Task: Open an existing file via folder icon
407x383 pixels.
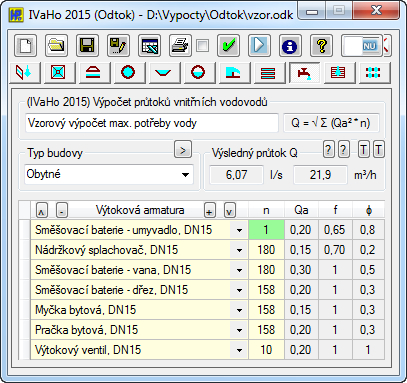Action: point(56,45)
